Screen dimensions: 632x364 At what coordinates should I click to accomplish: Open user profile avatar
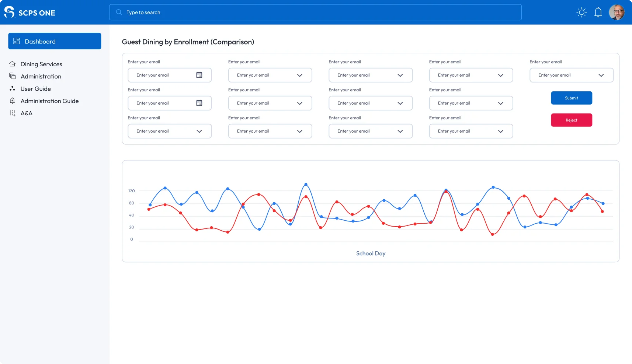coord(617,12)
